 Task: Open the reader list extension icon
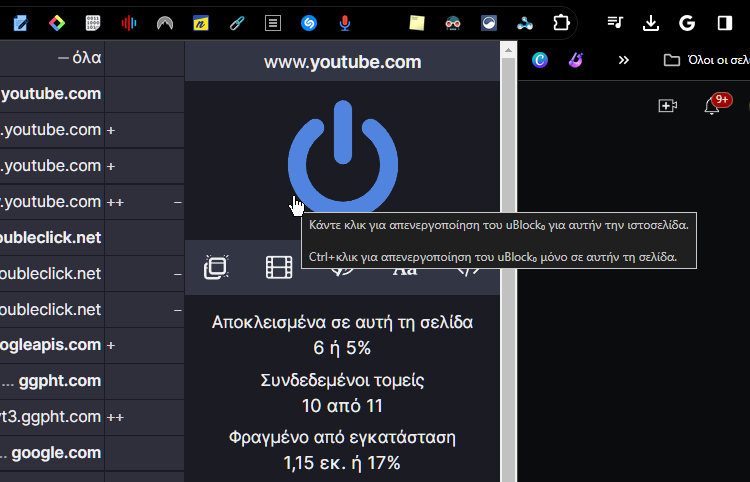coord(273,23)
